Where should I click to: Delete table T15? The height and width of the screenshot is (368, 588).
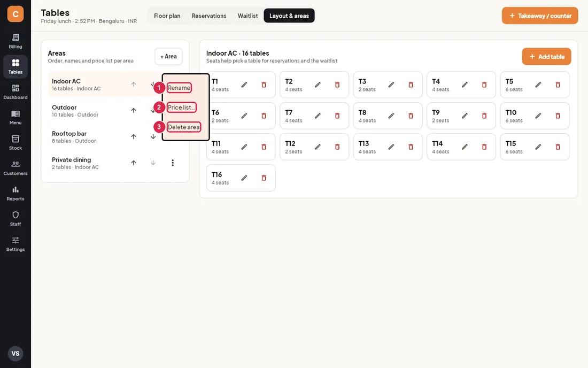[558, 147]
